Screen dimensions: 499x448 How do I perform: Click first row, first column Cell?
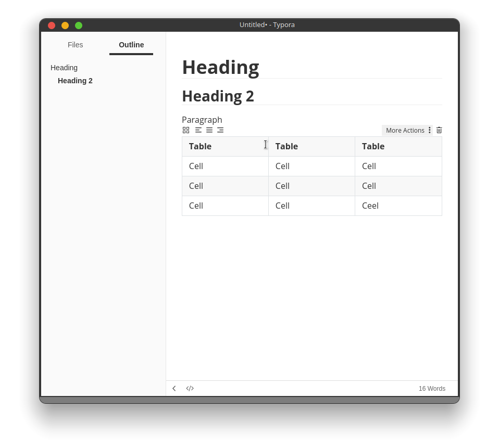click(x=226, y=167)
